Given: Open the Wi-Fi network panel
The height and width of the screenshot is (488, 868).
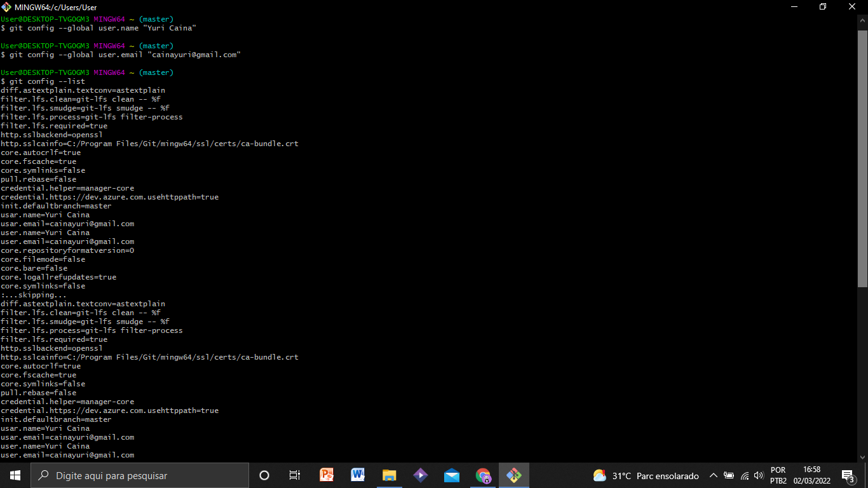Looking at the screenshot, I should coord(745,475).
